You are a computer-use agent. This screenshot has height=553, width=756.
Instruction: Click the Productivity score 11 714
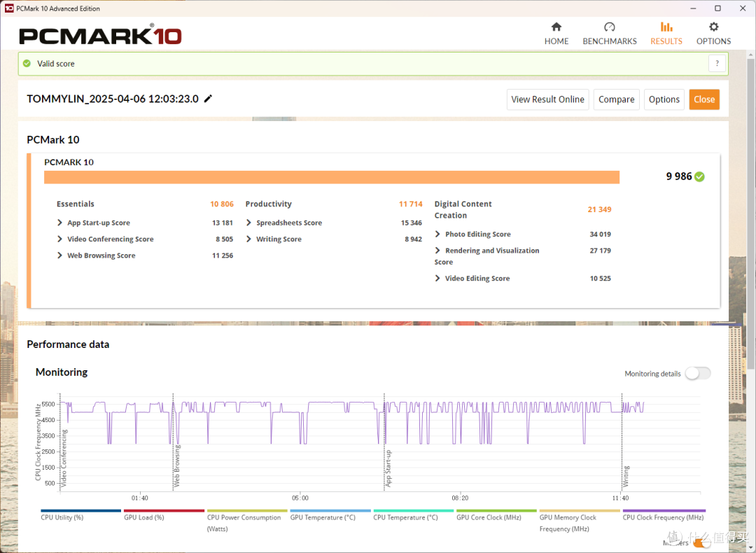pos(410,204)
